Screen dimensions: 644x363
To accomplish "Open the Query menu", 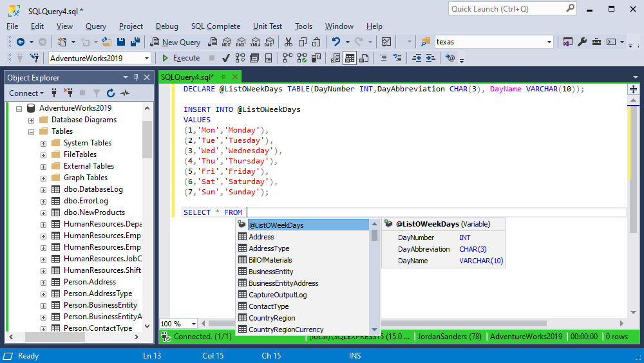I will 96,26.
